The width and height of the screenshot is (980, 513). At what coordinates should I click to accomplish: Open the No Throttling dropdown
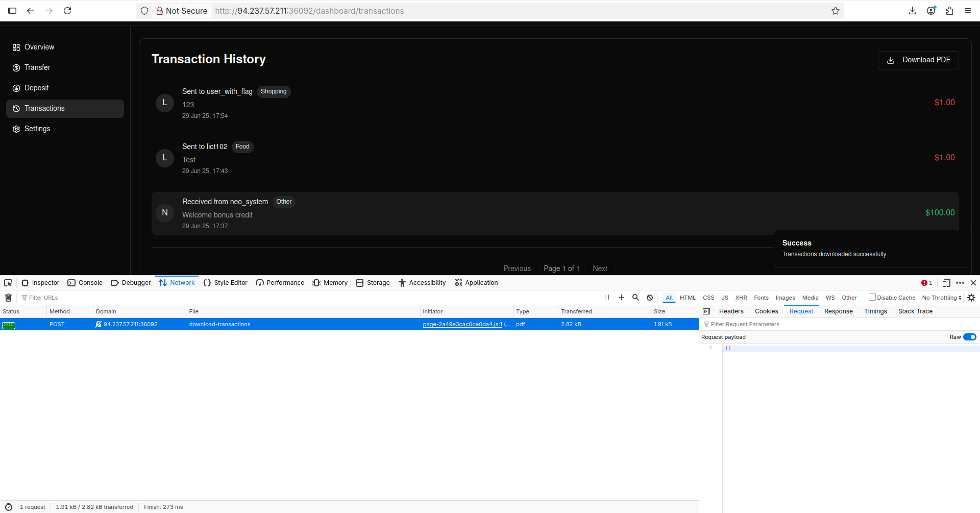(x=942, y=298)
